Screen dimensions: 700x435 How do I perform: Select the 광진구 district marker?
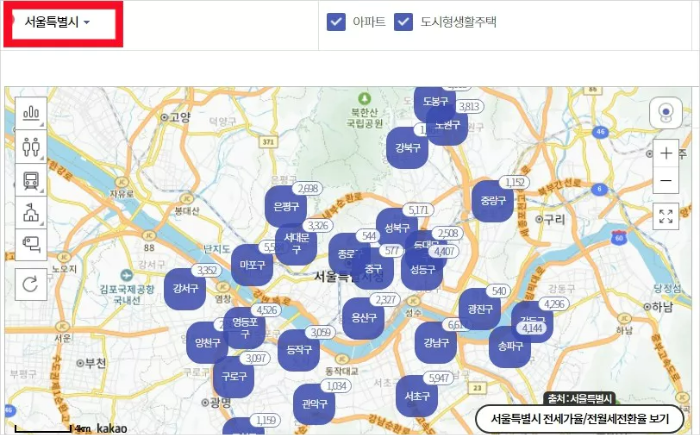point(480,309)
